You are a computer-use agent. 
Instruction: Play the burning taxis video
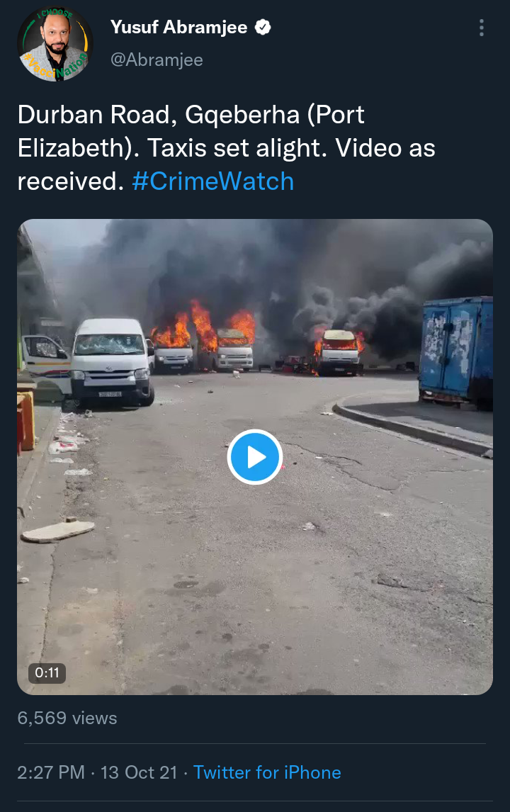(255, 457)
